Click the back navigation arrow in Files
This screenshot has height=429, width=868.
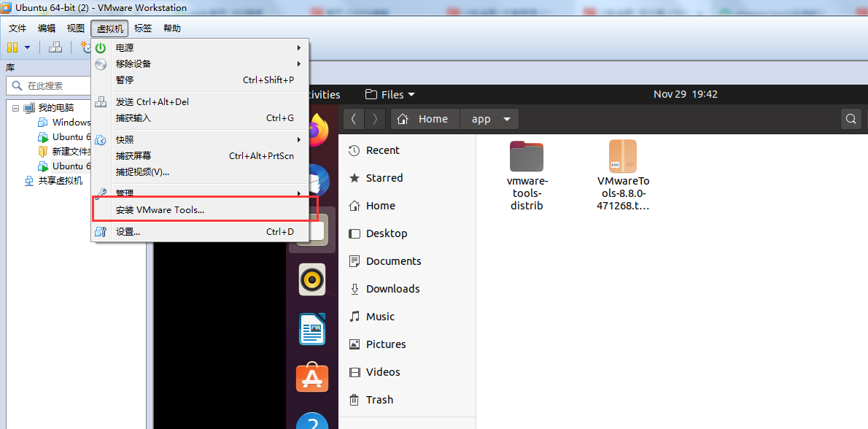point(353,118)
